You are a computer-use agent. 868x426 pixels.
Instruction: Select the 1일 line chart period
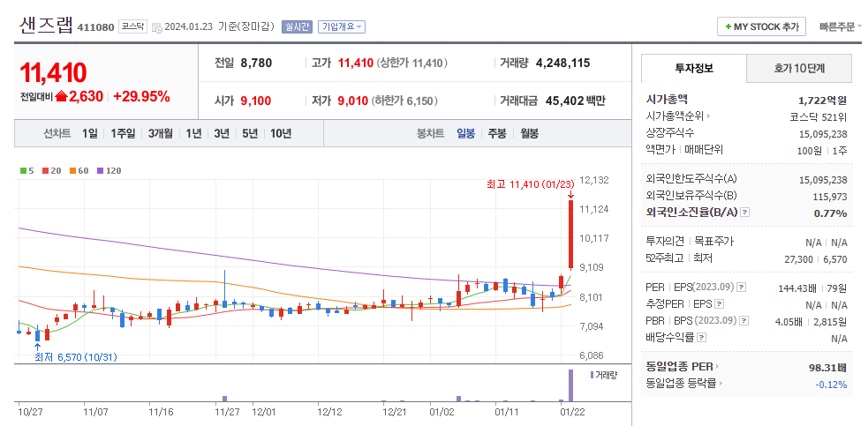pos(90,133)
